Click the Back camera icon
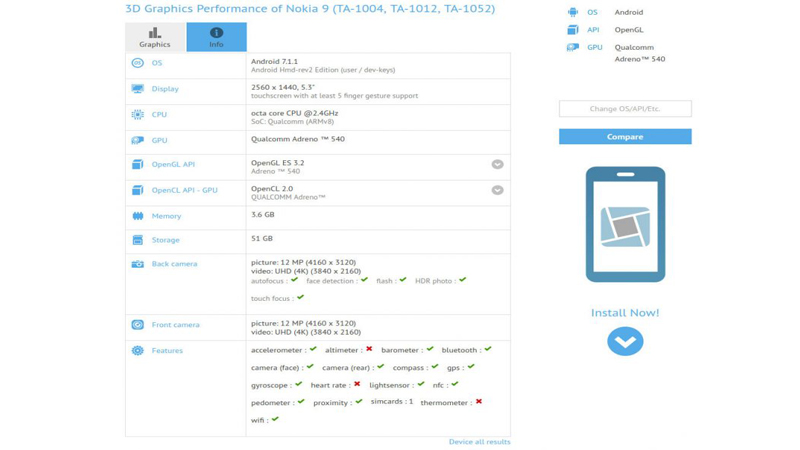 click(x=137, y=264)
